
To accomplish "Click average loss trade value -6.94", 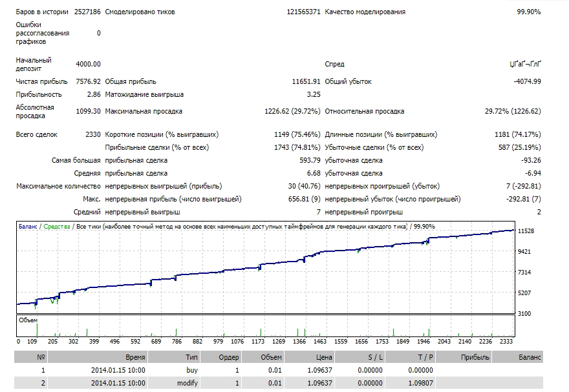I will 533,173.
